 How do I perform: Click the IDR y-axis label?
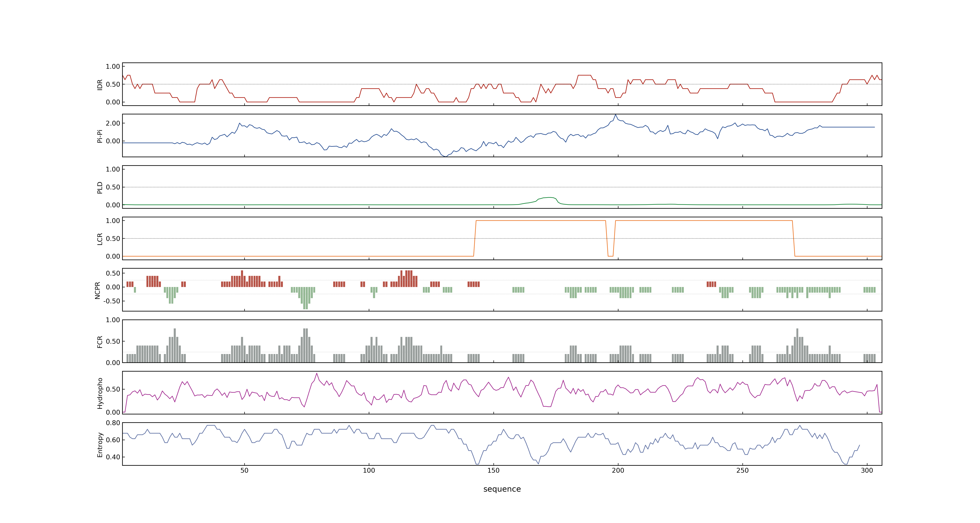tap(100, 85)
